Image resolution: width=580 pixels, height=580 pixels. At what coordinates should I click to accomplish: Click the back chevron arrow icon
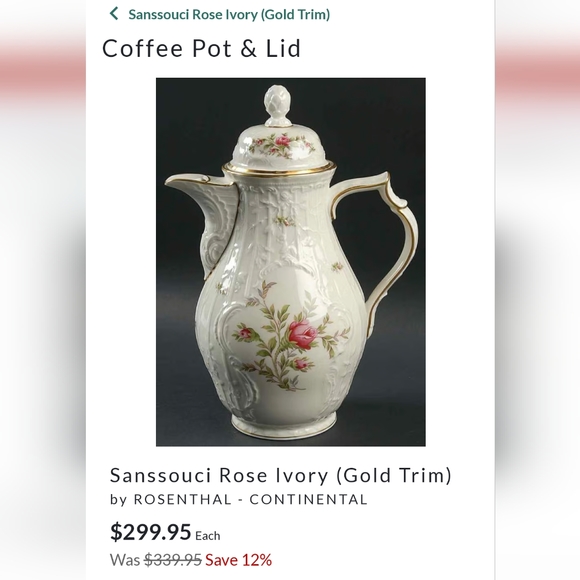point(114,14)
